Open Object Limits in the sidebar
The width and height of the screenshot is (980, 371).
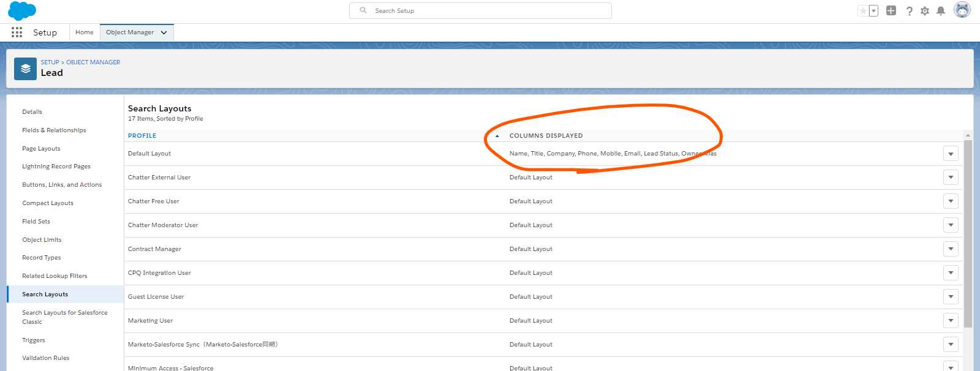click(x=42, y=240)
